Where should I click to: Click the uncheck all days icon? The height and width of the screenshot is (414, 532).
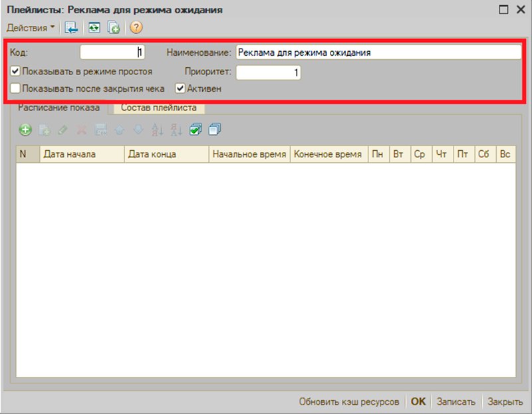215,130
